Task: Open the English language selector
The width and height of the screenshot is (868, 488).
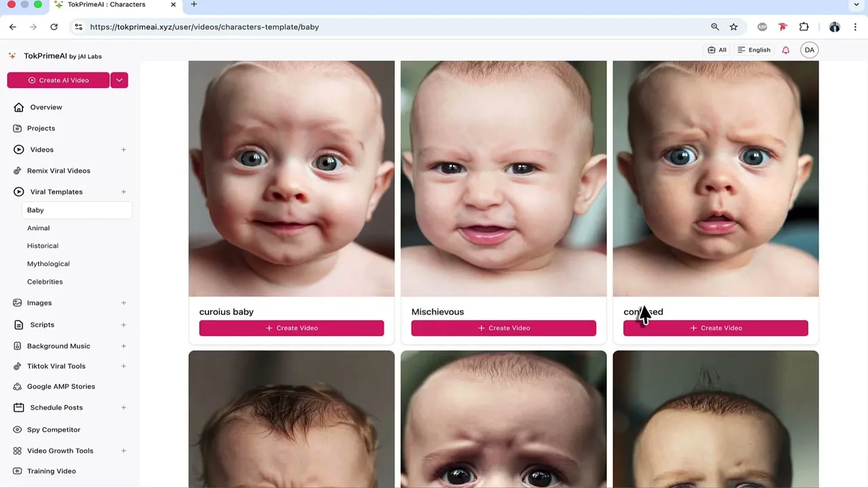Action: (754, 50)
